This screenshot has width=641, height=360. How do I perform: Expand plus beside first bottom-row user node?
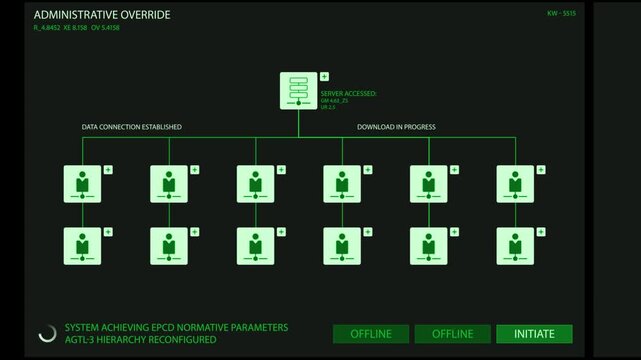point(108,232)
